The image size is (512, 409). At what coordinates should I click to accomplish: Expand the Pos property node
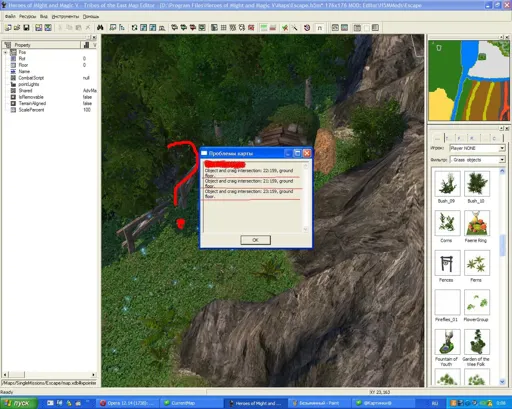[x=5, y=52]
